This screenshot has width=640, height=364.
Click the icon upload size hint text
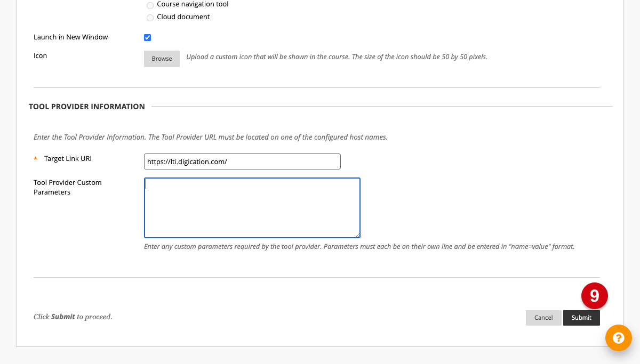click(337, 56)
